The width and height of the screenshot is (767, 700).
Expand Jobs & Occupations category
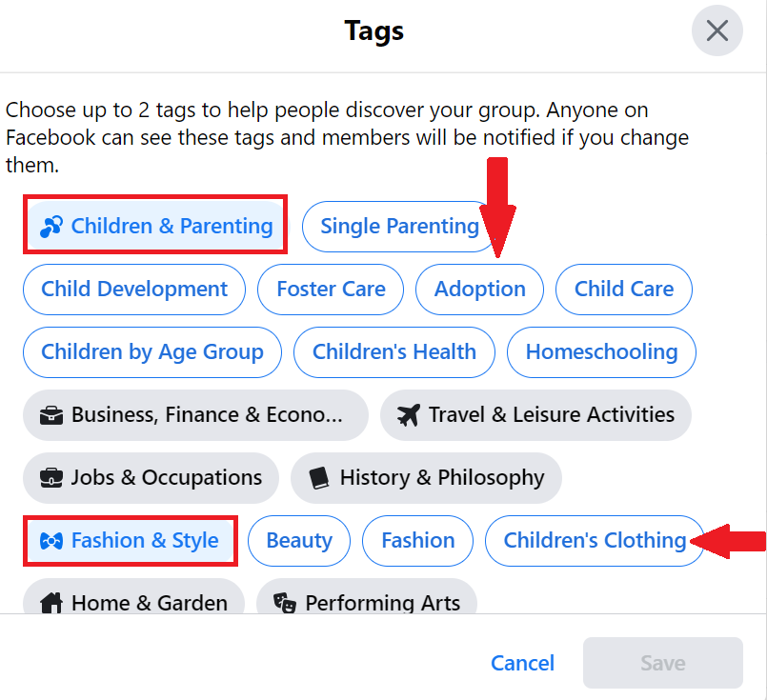(x=151, y=478)
